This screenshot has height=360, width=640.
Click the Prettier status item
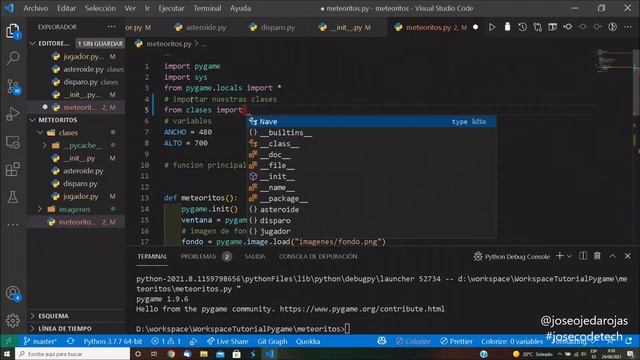click(x=456, y=341)
